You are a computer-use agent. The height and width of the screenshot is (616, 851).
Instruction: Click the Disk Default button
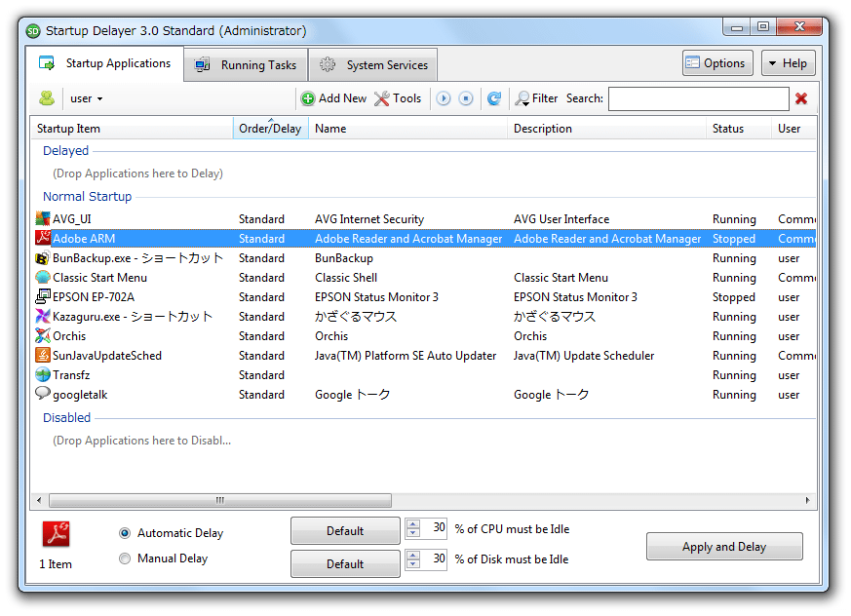click(x=345, y=564)
